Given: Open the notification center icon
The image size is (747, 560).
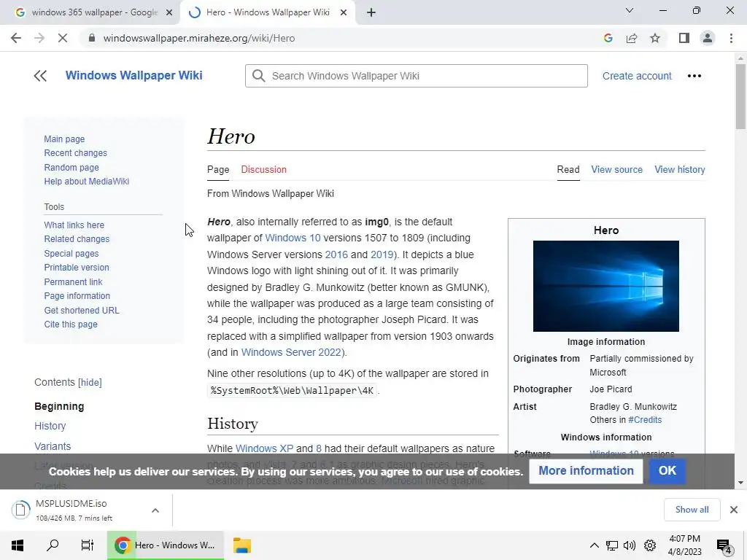Looking at the screenshot, I should (724, 547).
